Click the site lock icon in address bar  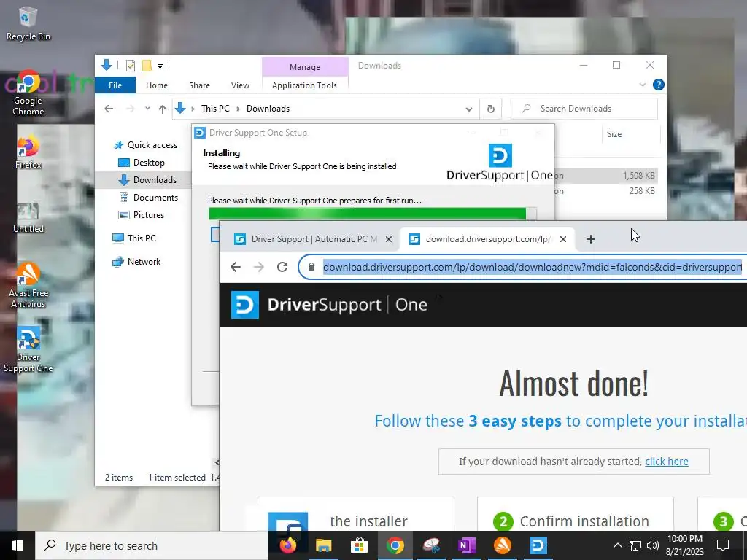(x=311, y=267)
